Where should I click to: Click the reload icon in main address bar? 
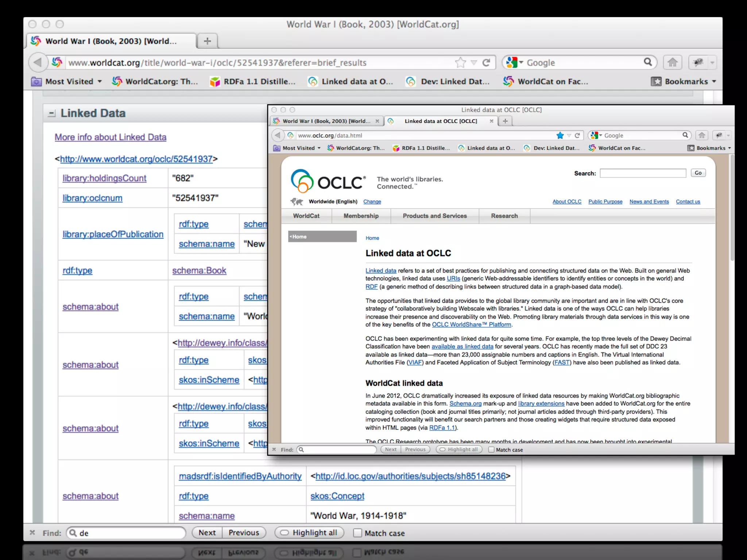click(486, 63)
